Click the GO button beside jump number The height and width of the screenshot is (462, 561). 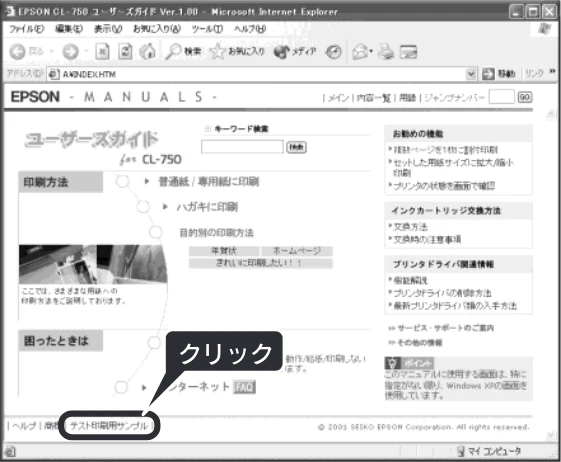[x=525, y=97]
